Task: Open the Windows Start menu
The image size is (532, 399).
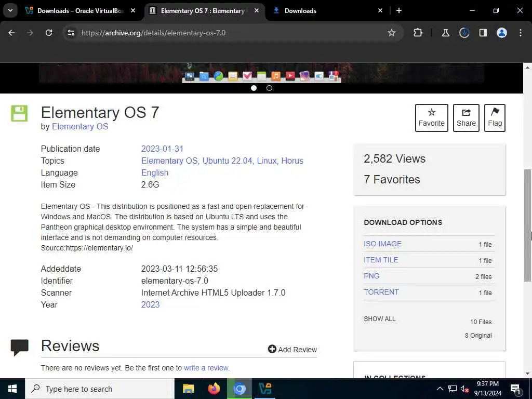Action: click(x=12, y=389)
